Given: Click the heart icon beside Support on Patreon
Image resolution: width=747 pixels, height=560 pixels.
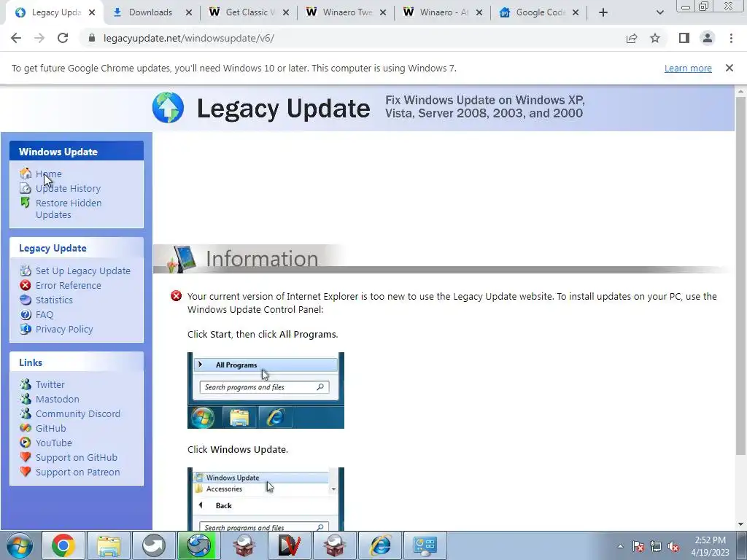Looking at the screenshot, I should click(x=26, y=472).
